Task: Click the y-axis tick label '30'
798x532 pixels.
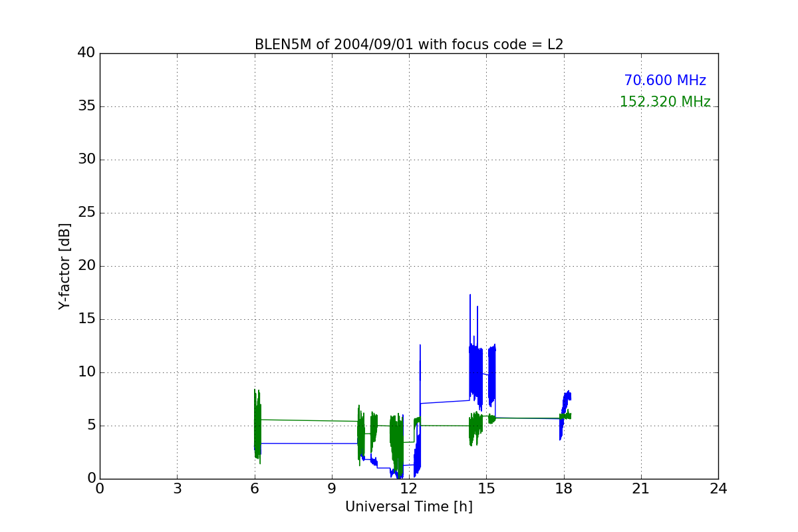Action: [x=86, y=160]
